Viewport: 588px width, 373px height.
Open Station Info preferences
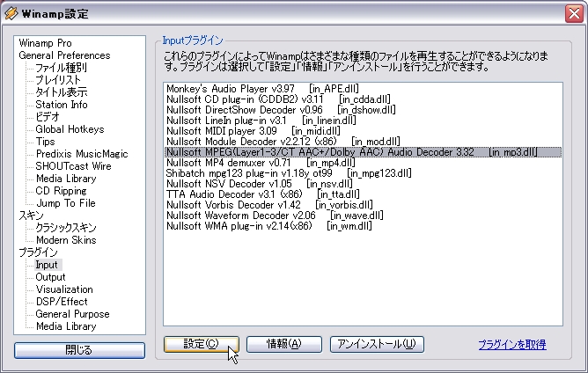[x=62, y=105]
